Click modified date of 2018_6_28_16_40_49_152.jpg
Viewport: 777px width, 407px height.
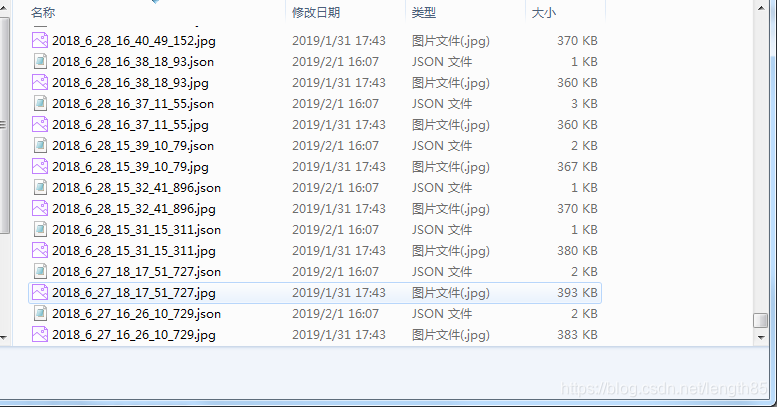(339, 41)
